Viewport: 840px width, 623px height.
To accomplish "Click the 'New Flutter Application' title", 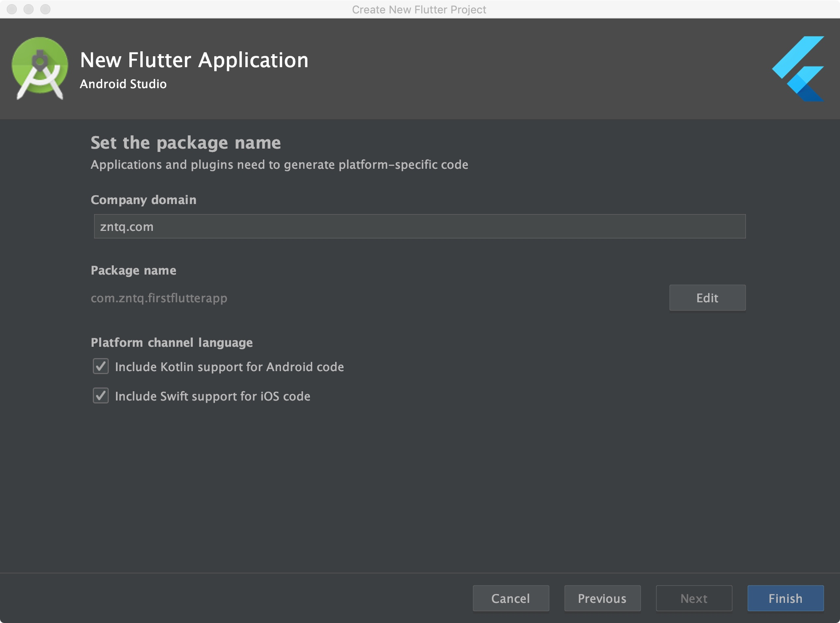I will click(194, 60).
